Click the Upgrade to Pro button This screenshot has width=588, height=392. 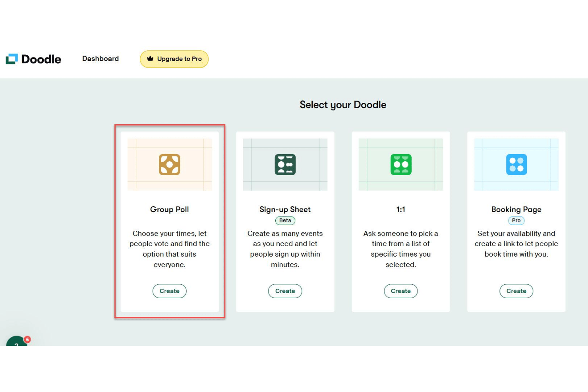(174, 59)
